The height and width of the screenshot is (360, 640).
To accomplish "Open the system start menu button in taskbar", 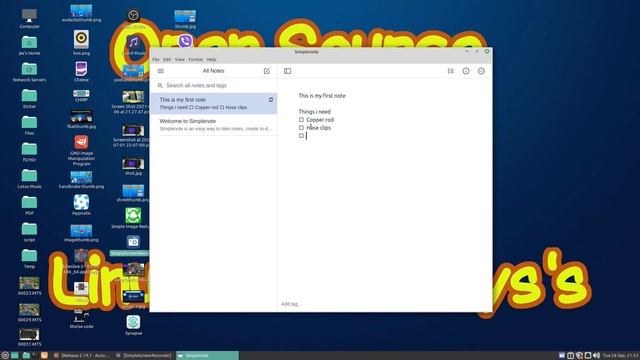I will [x=5, y=356].
